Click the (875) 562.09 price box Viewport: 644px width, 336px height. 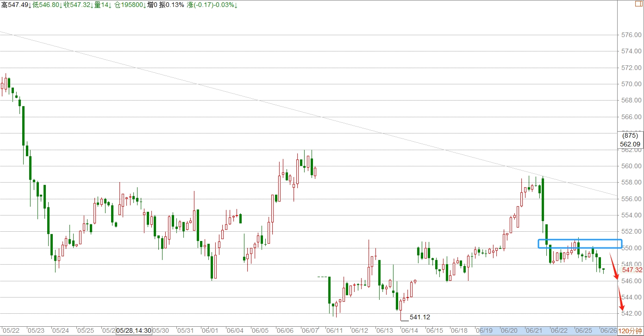[x=630, y=140]
